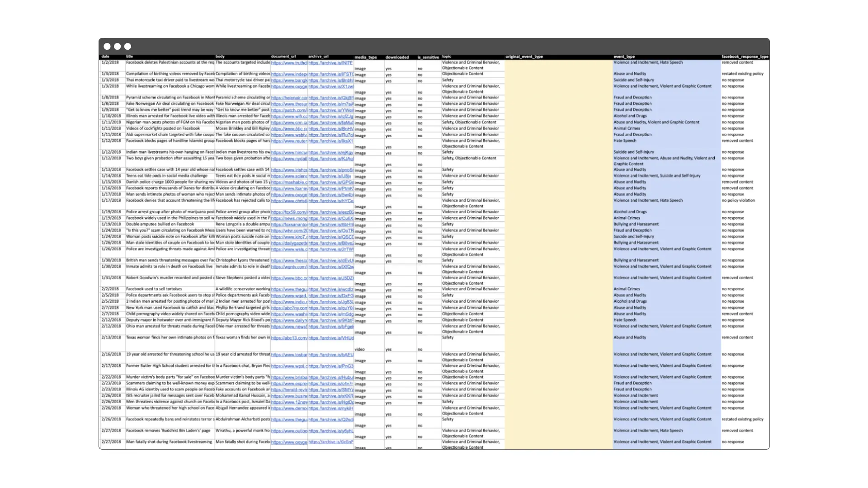Image resolution: width=868 pixels, height=488 pixels.
Task: Select title 'Videos of cockfights posted on Facebook'
Action: click(163, 128)
